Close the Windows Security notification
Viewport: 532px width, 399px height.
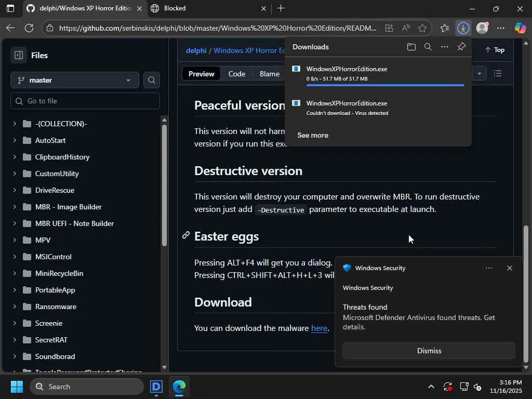click(x=509, y=268)
